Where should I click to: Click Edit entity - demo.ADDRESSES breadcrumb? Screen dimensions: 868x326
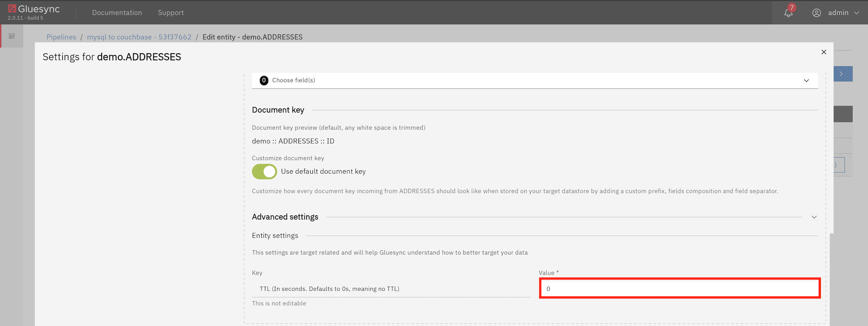(253, 37)
